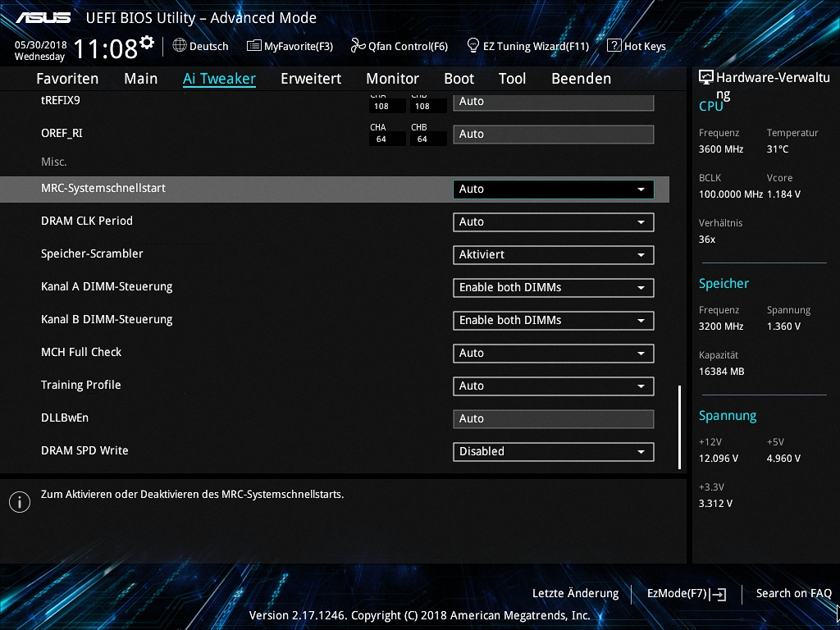840x630 pixels.
Task: Click the 16384 MB capacity value
Action: [722, 372]
